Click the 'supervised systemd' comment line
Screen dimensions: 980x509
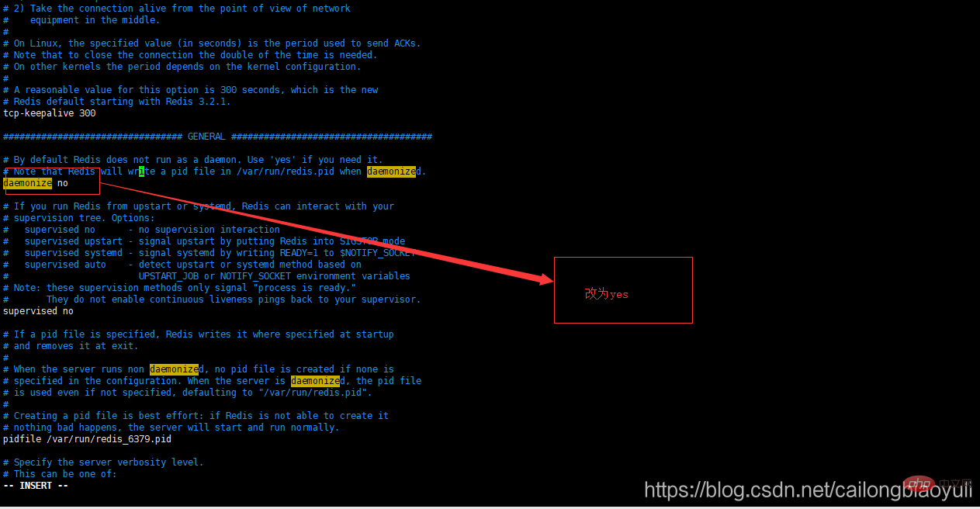click(x=210, y=253)
